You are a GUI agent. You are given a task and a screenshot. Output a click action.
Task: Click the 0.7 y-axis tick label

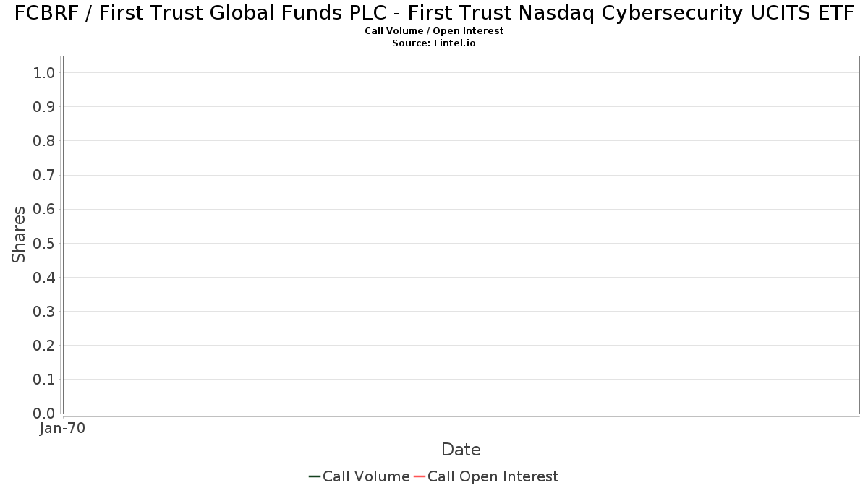[44, 175]
